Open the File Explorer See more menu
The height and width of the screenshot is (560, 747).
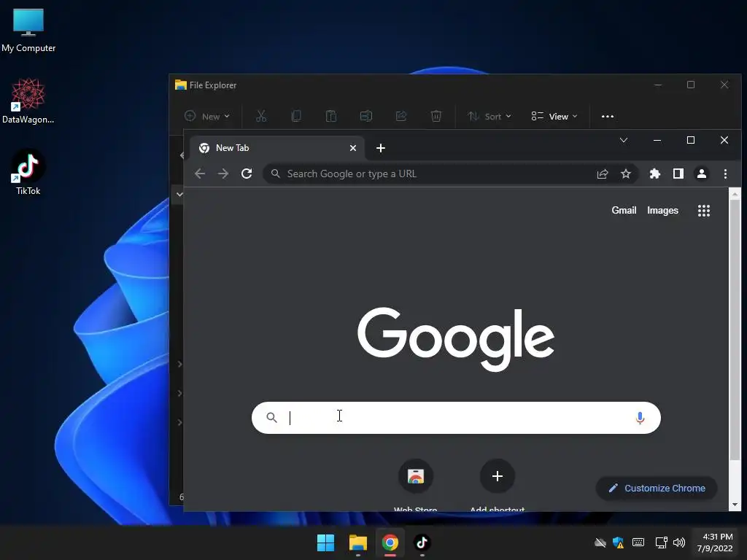[608, 116]
